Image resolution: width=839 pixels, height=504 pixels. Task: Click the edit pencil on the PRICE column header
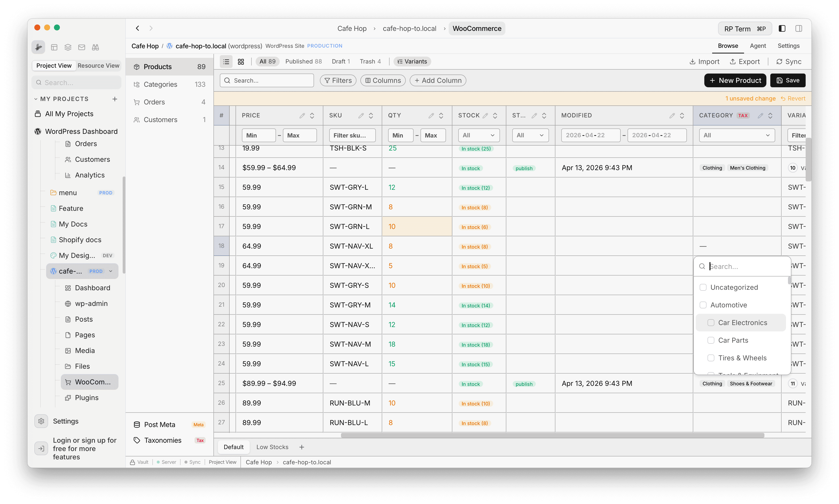302,115
